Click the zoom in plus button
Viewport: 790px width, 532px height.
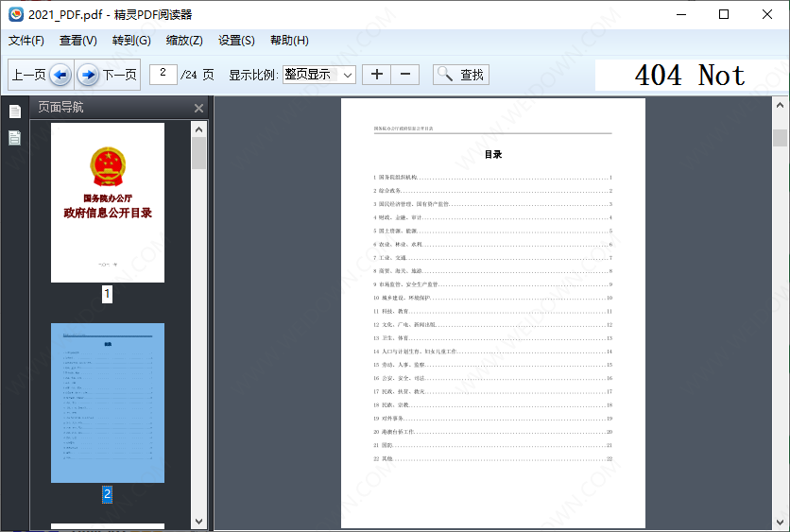[376, 75]
